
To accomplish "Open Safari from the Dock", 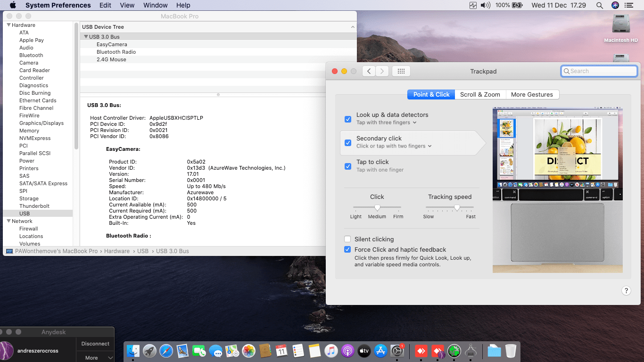I will 166,351.
